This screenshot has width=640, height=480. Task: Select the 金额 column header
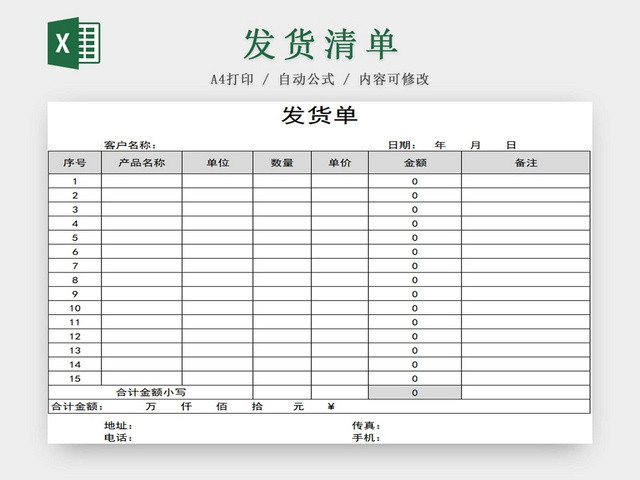point(415,163)
